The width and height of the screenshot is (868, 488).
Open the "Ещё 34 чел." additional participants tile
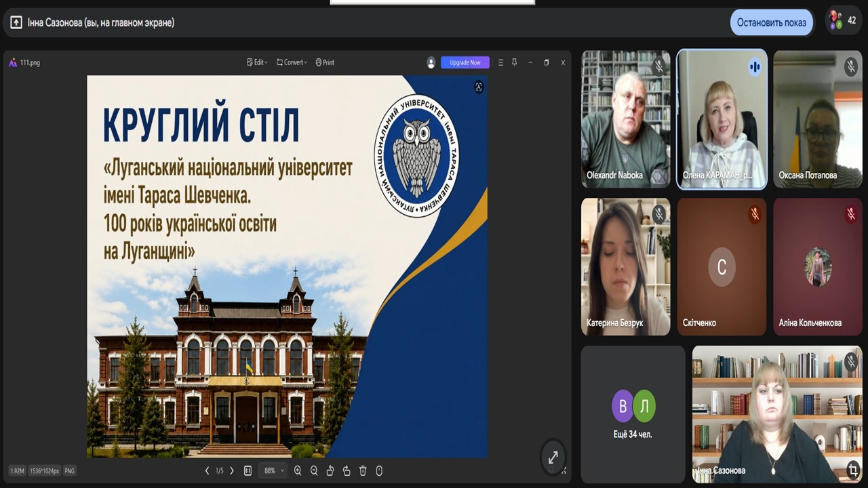(633, 414)
